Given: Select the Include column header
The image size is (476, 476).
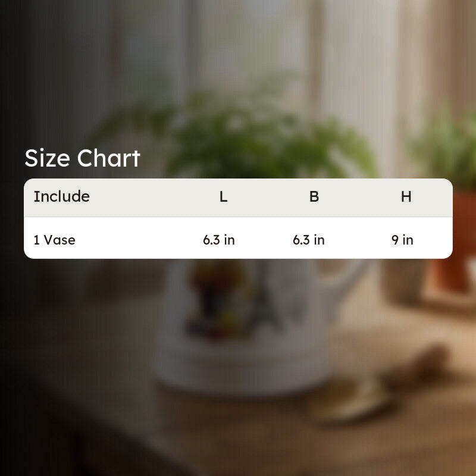Looking at the screenshot, I should (62, 196).
